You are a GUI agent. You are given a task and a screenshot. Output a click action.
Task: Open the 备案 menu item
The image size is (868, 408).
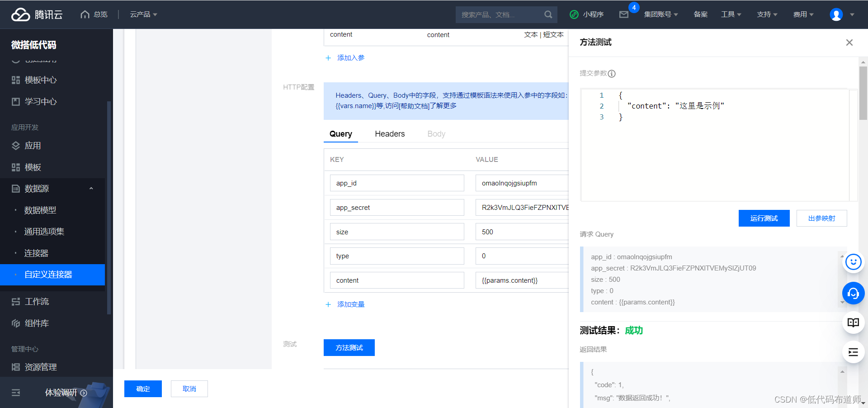coord(700,14)
